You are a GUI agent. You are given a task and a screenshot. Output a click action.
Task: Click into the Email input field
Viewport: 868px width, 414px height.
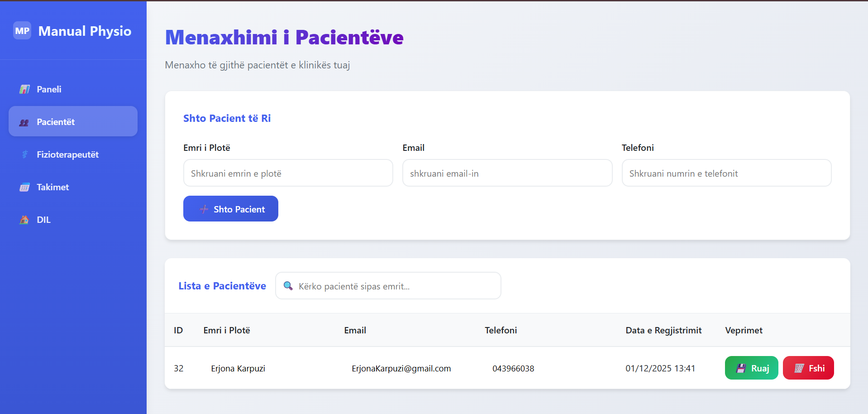[x=507, y=173]
